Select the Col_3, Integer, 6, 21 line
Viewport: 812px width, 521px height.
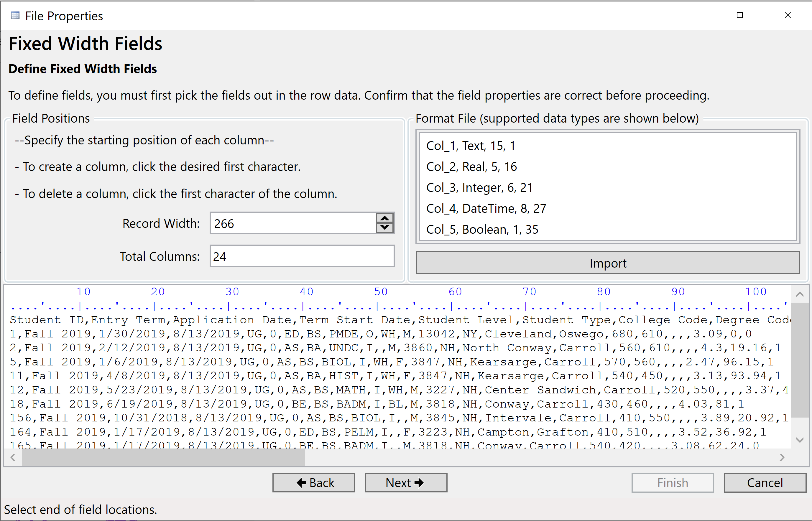479,188
